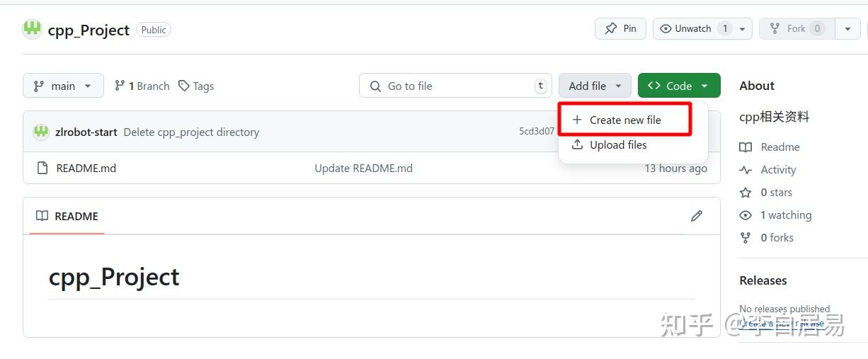The height and width of the screenshot is (359, 868).
Task: Open the 1 Branch link
Action: pos(142,86)
